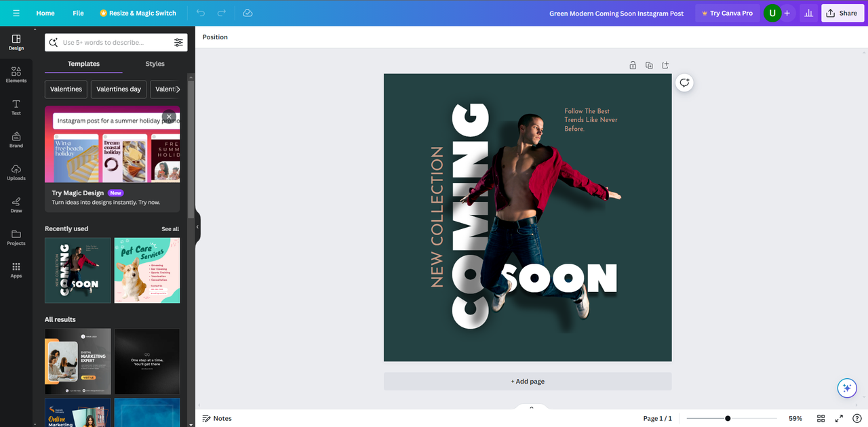Select 'Follow The Best Trends' text on canvas
868x427 pixels.
591,120
